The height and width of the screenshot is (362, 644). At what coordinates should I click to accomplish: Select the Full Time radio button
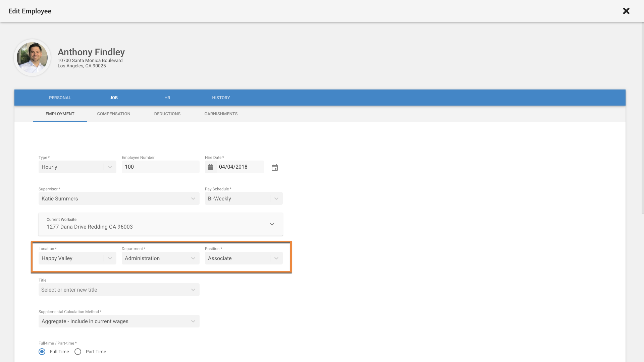42,352
